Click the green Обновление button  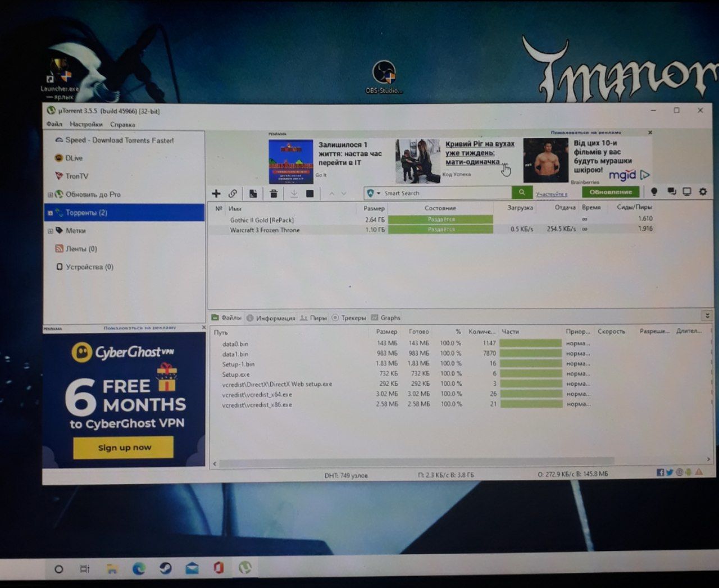point(611,192)
